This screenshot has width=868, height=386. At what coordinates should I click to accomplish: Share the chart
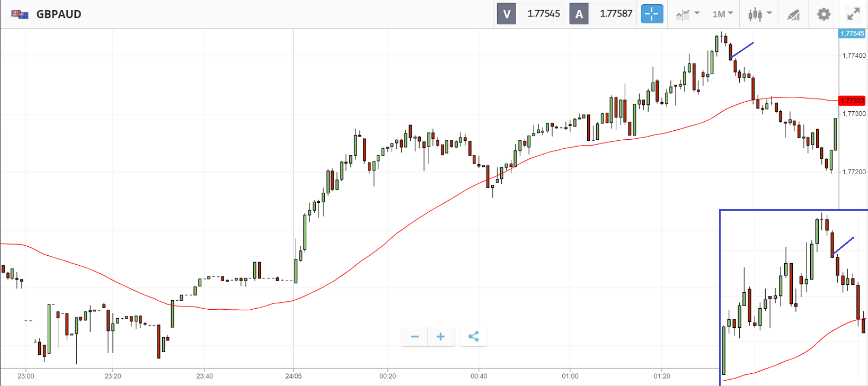[474, 337]
